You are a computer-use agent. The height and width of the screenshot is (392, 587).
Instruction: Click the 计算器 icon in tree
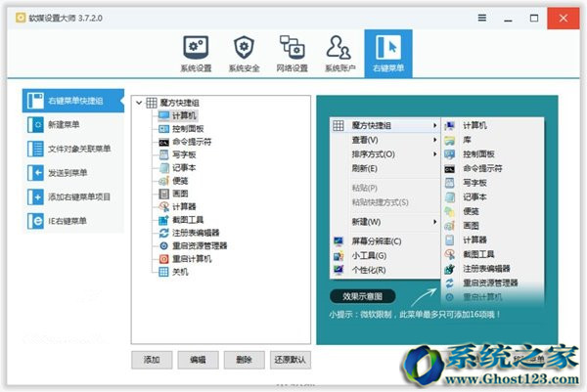(163, 206)
